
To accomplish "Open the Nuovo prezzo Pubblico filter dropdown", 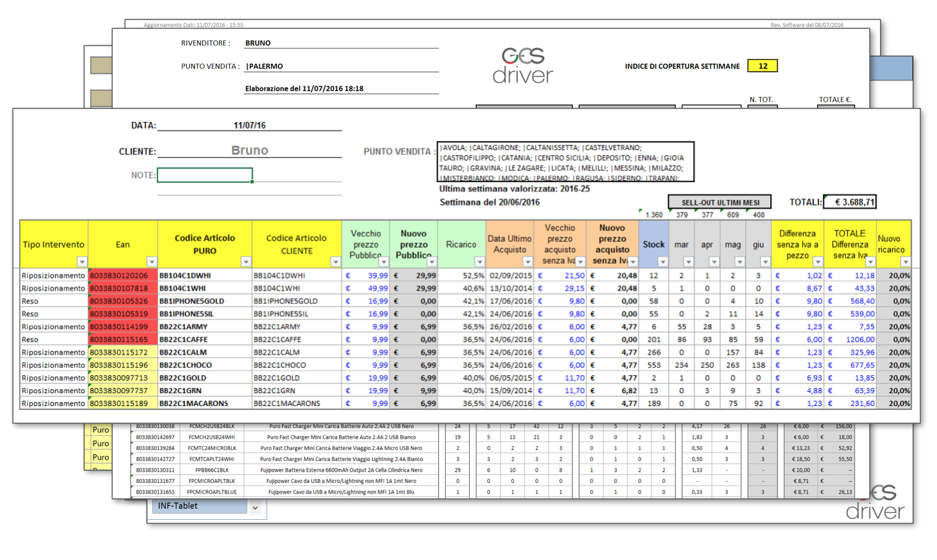I will tap(432, 262).
